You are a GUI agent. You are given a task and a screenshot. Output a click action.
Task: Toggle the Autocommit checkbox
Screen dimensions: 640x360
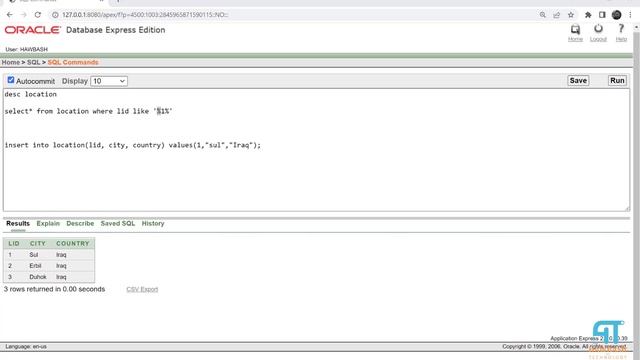pyautogui.click(x=11, y=80)
